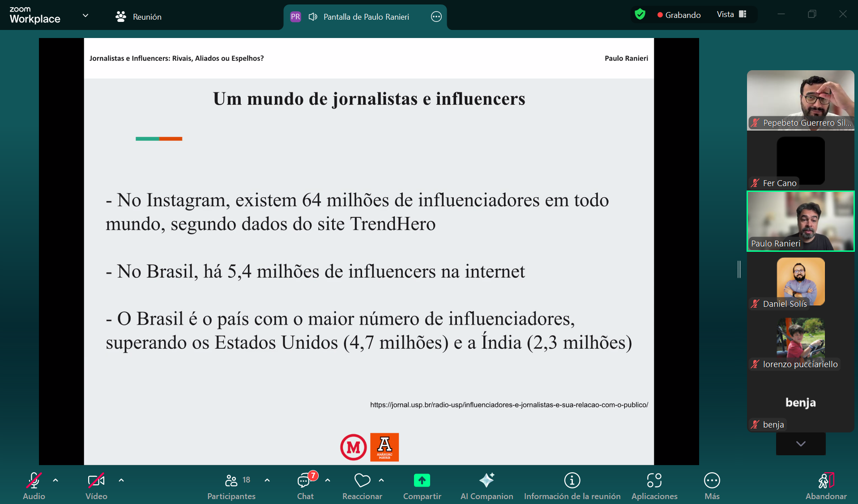Click muted mic icon on Pepebeto Guerrero

click(755, 123)
